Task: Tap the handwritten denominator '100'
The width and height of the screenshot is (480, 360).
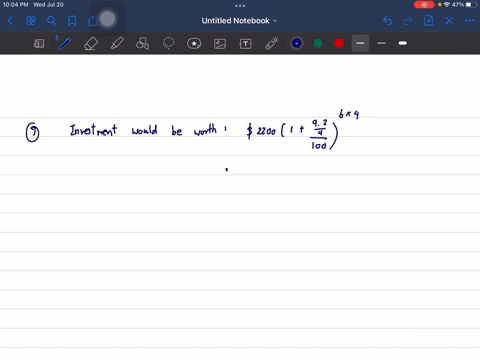Action: click(x=319, y=145)
